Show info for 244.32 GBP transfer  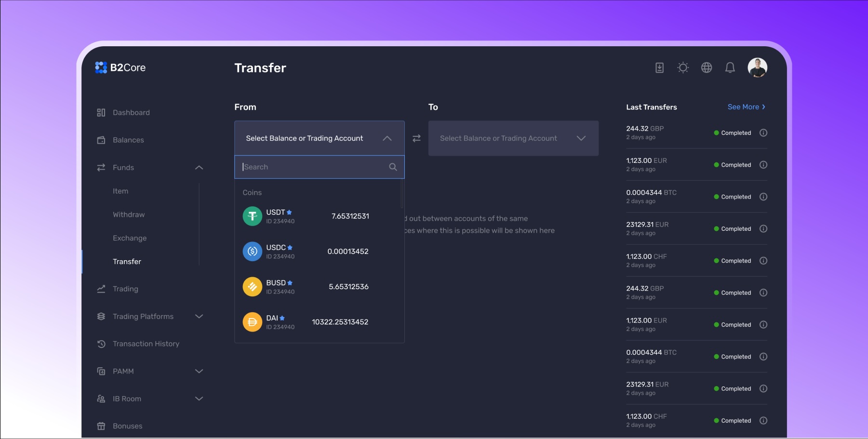tap(763, 133)
